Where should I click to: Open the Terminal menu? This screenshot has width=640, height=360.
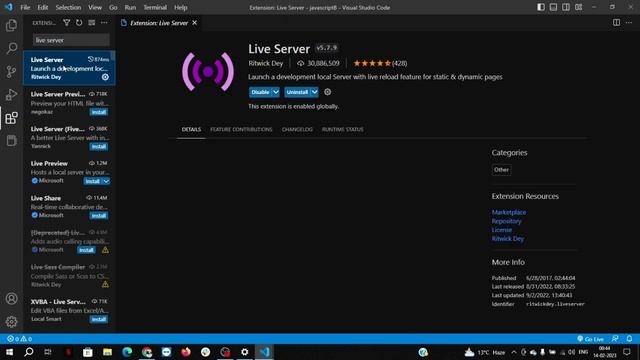(155, 7)
